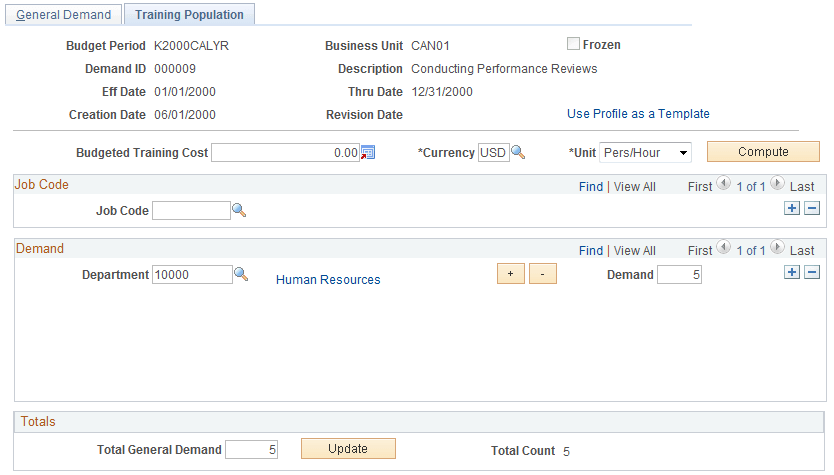Image resolution: width=834 pixels, height=475 pixels.
Task: Click the Compute button
Action: pos(763,152)
